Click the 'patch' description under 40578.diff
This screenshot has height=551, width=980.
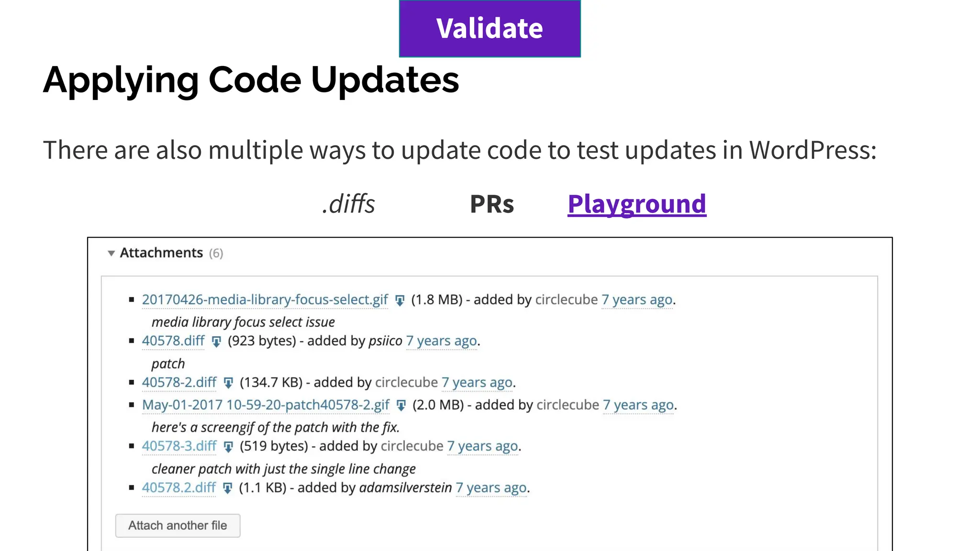coord(168,364)
